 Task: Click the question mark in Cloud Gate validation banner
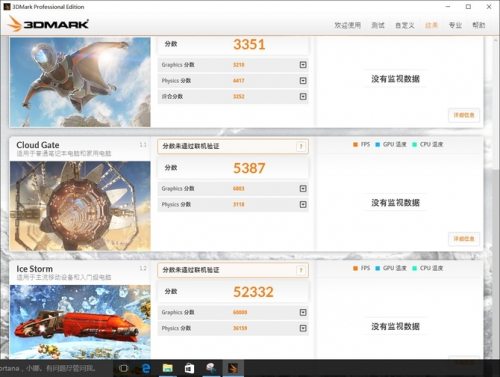pyautogui.click(x=301, y=146)
